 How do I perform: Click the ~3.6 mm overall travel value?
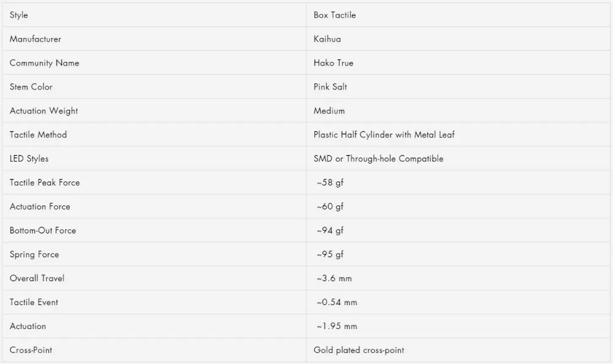(334, 278)
